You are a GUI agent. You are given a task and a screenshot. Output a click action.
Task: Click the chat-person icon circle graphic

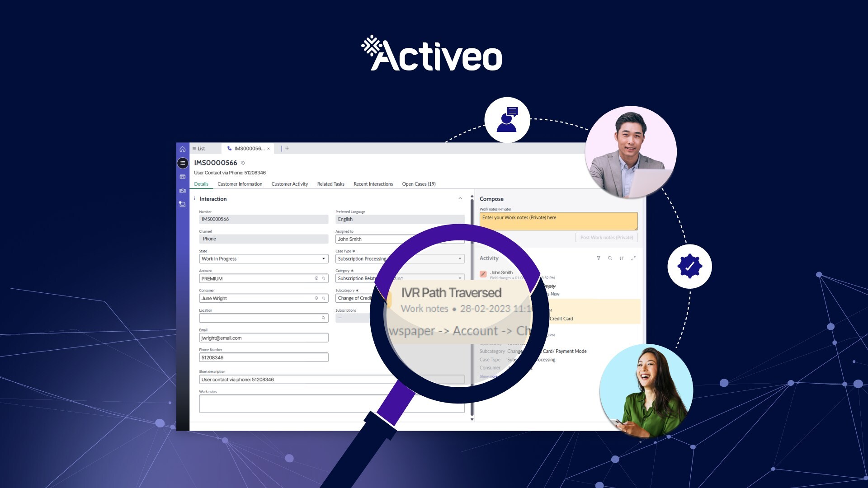pos(507,120)
